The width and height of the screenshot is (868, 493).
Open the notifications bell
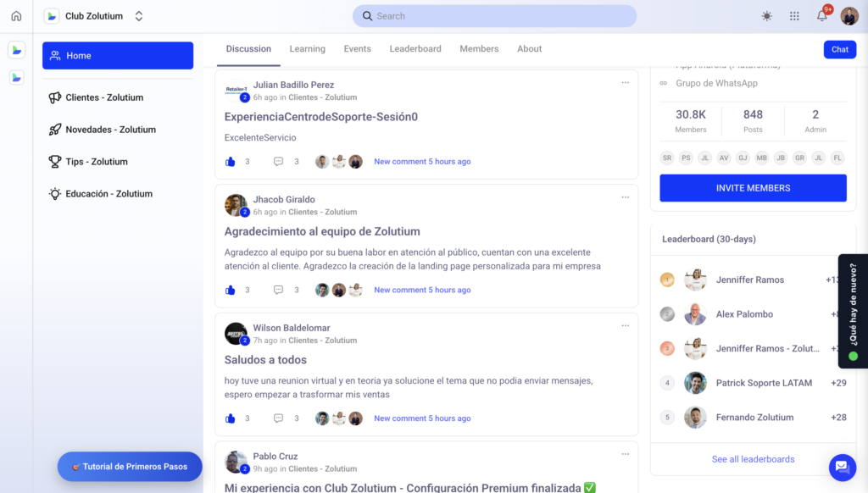tap(821, 16)
